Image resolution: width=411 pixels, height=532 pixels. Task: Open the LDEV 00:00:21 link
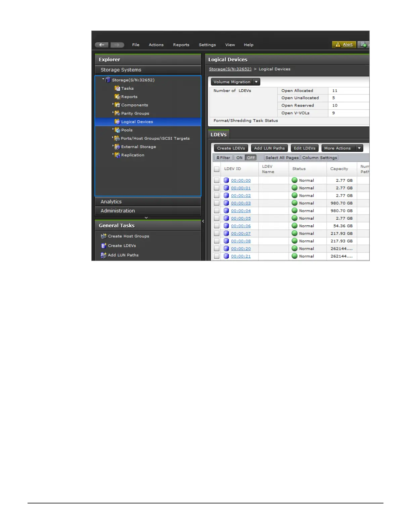[241, 256]
